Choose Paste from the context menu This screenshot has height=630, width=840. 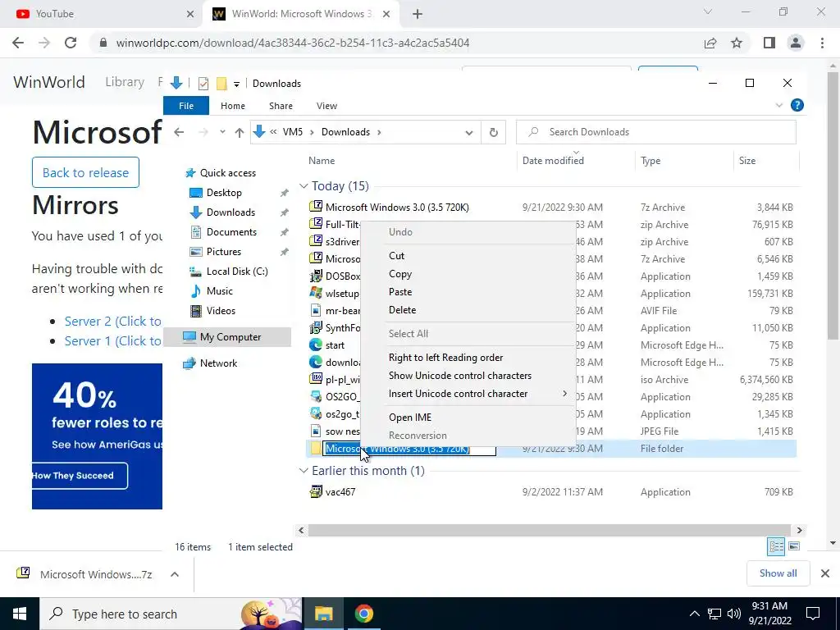(x=468, y=292)
